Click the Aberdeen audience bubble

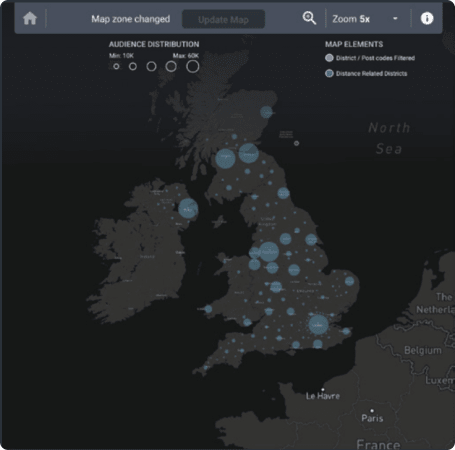[266, 112]
